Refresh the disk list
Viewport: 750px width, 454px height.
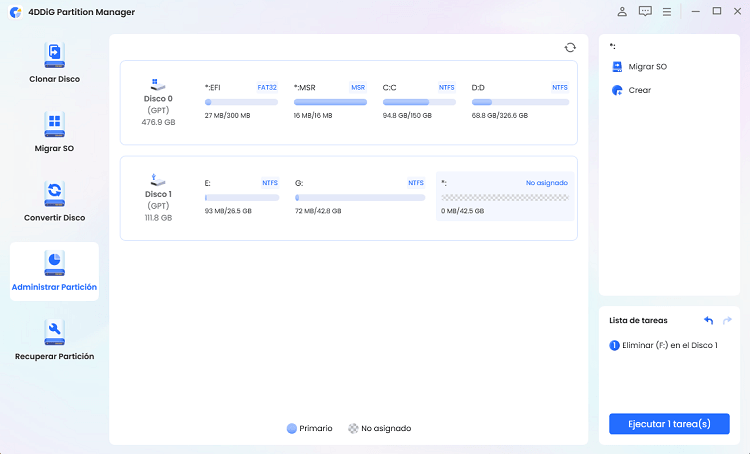coord(570,47)
